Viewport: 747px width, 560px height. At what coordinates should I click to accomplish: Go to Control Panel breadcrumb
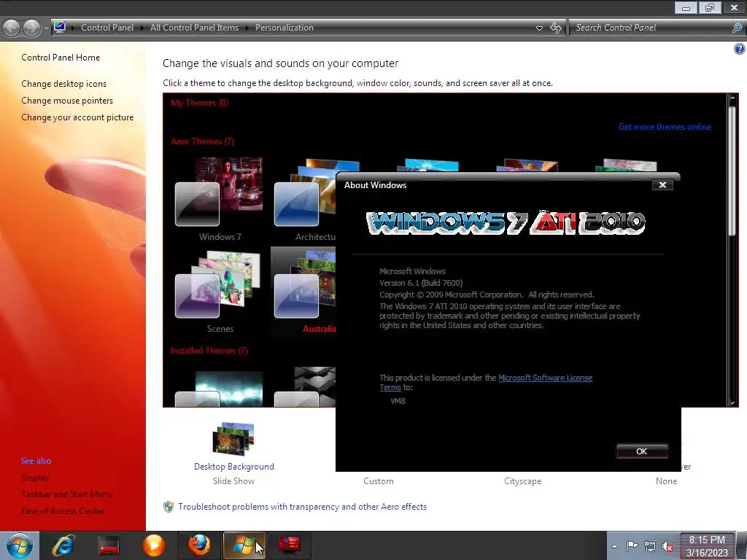tap(107, 28)
